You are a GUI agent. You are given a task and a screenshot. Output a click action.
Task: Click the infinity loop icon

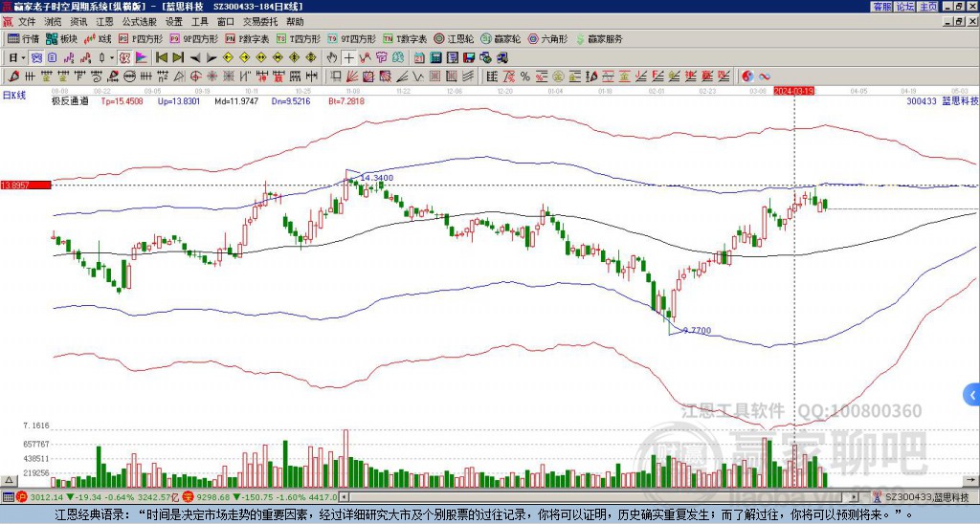765,76
